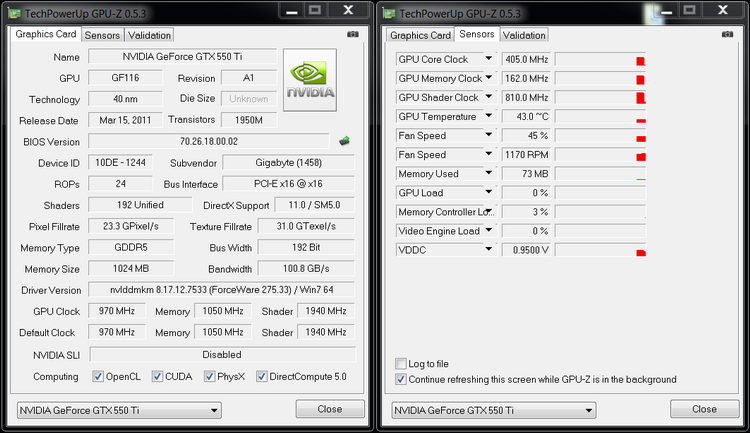Image resolution: width=750 pixels, height=433 pixels.
Task: Click the 43.0 °C temperature value
Action: pyautogui.click(x=526, y=117)
